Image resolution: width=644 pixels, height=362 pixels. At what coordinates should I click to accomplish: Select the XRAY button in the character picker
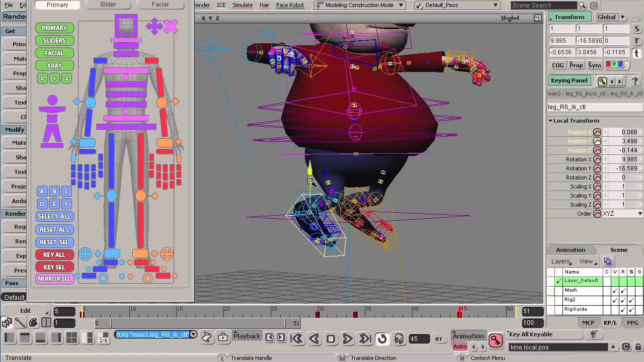(x=54, y=65)
